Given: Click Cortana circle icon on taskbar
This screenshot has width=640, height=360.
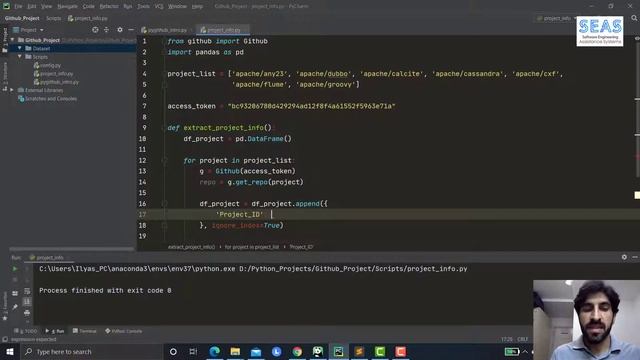Looking at the screenshot, I should click(x=173, y=352).
